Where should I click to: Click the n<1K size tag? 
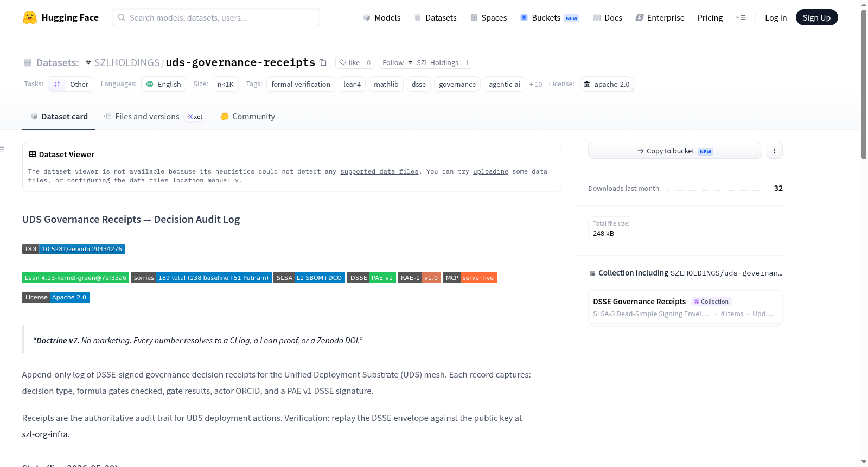(x=226, y=84)
